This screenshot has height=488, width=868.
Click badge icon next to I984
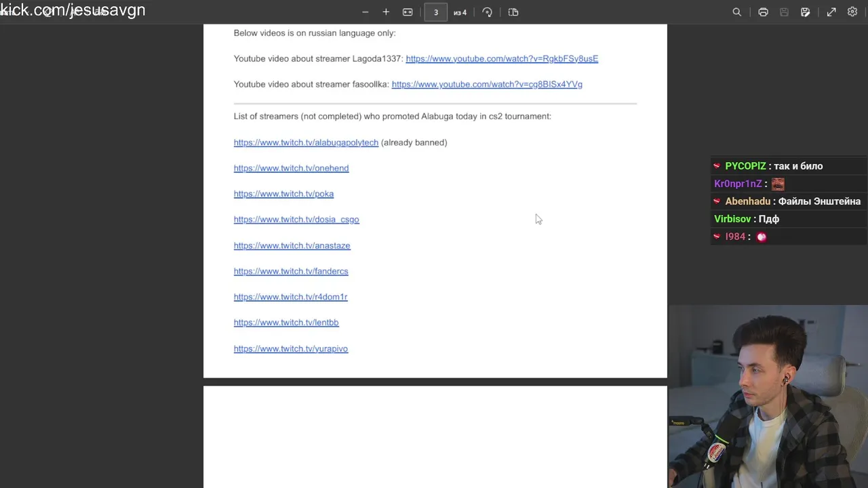[x=717, y=237]
